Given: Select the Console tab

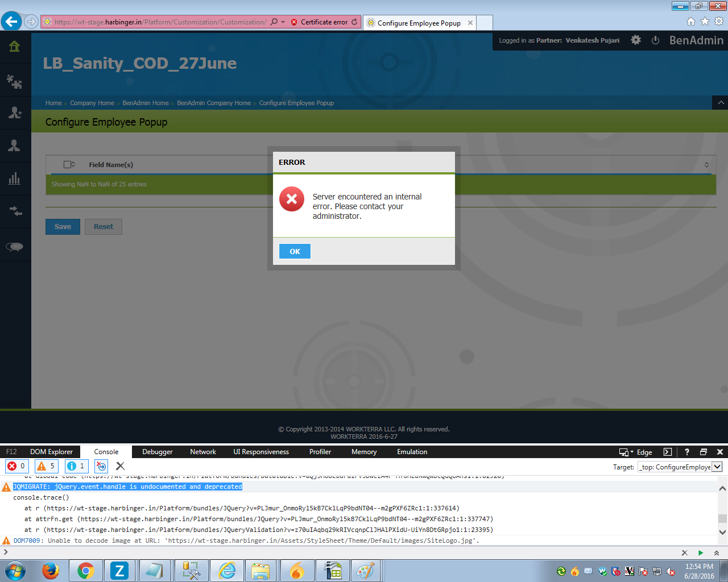Looking at the screenshot, I should 106,452.
